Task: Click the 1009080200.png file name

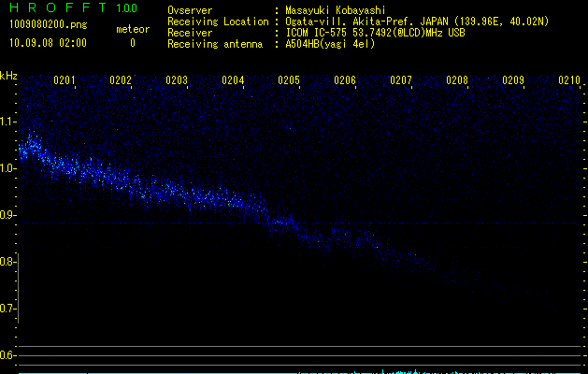Action: click(x=48, y=24)
